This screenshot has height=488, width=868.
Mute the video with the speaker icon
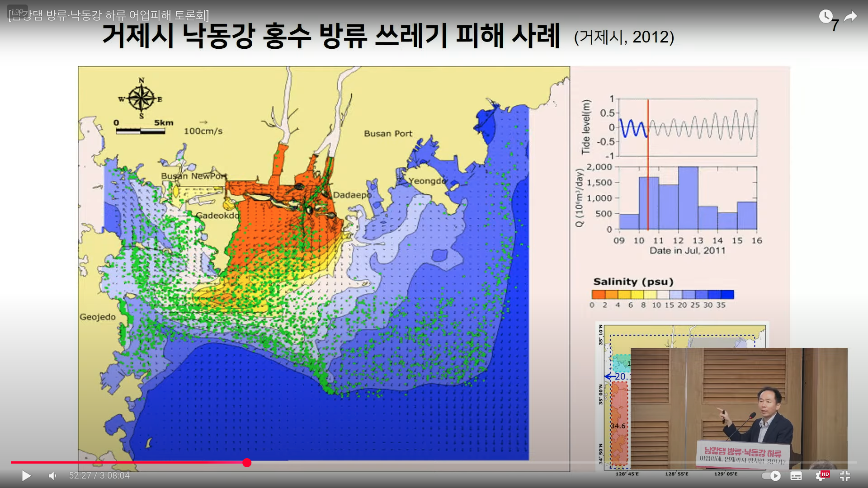[x=52, y=475]
